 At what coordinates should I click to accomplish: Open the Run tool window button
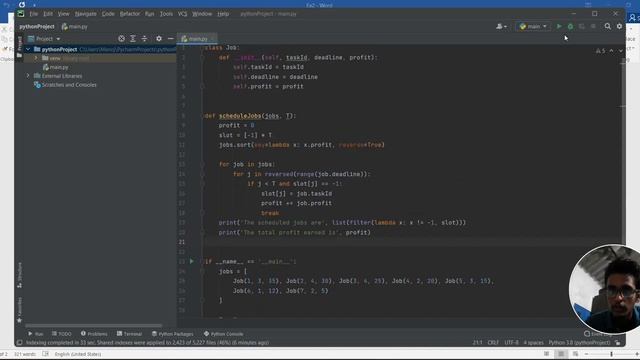(x=36, y=334)
